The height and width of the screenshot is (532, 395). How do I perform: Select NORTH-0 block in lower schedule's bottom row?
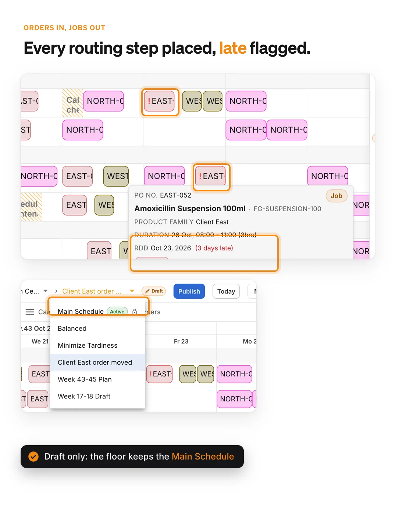click(x=235, y=399)
